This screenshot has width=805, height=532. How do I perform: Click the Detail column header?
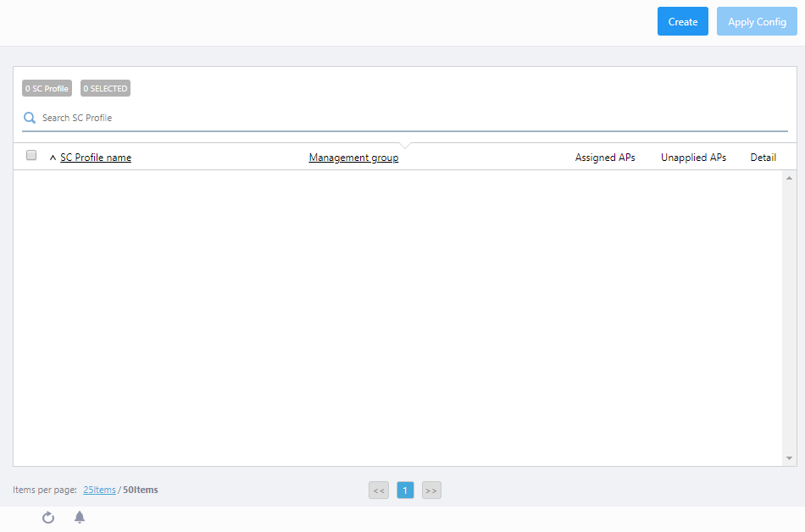coord(763,158)
